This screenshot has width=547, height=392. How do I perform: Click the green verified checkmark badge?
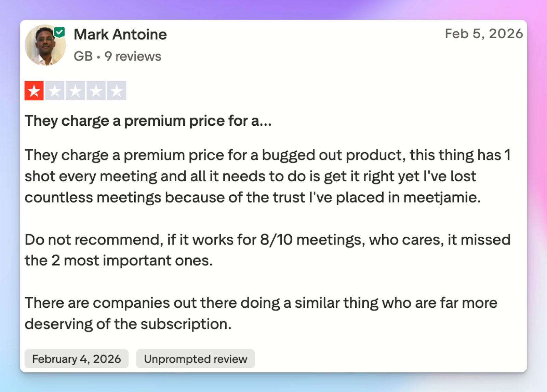pyautogui.click(x=59, y=32)
